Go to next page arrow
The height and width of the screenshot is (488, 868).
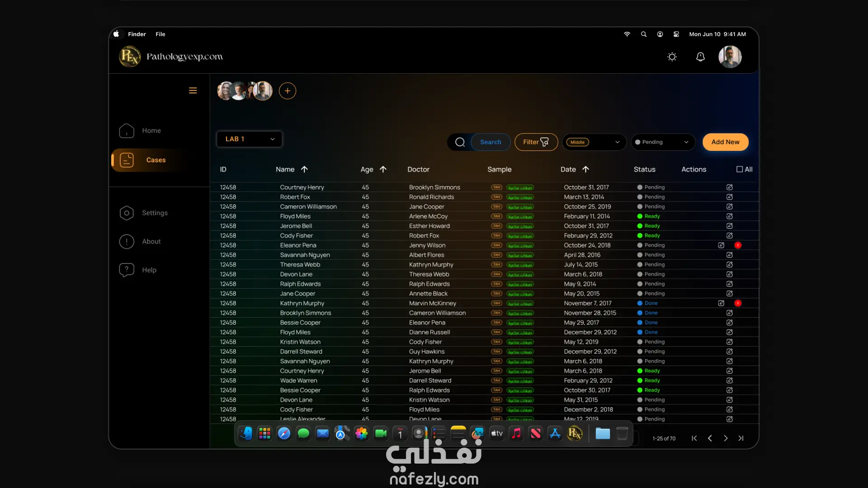coord(726,438)
